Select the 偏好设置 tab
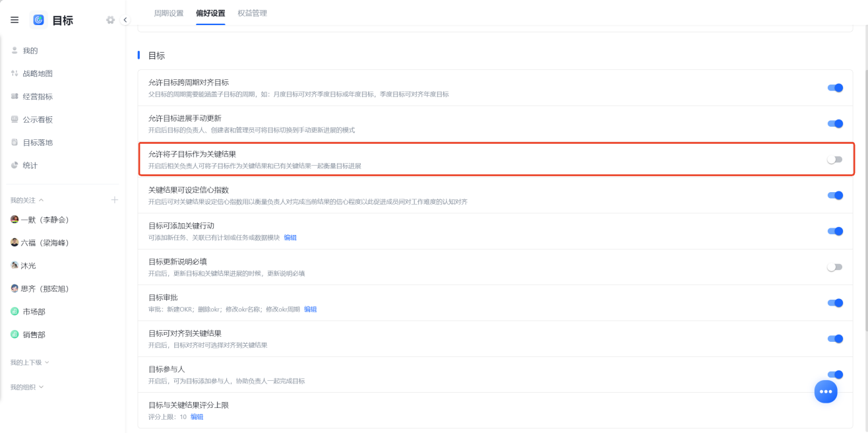 click(210, 13)
